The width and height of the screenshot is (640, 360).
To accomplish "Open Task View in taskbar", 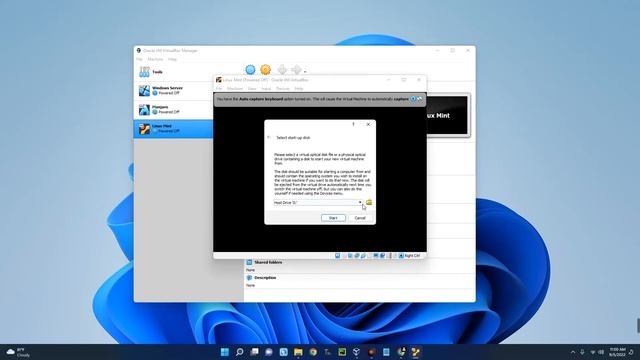I will coord(254,352).
